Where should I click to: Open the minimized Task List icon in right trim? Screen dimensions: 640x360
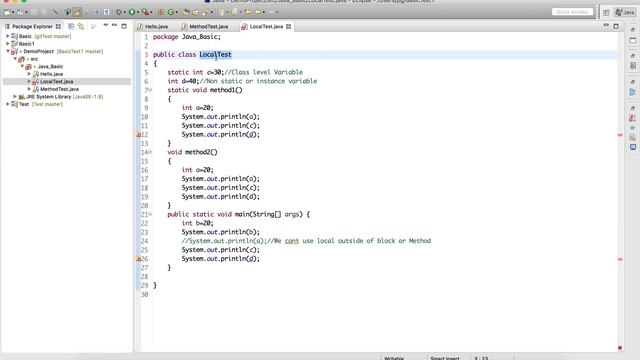tap(632, 66)
